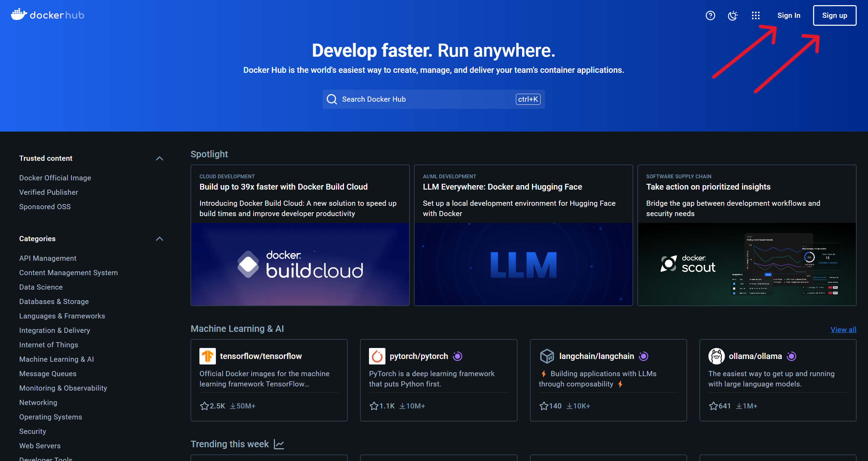
Task: Open the Operating Systems category
Action: (x=50, y=417)
